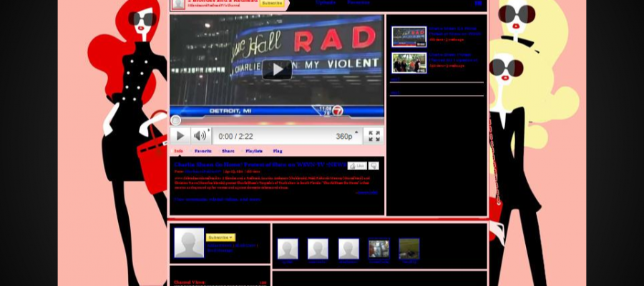644x286 pixels.
Task: Open the Charlie Sheen Go Home video title
Action: point(260,164)
